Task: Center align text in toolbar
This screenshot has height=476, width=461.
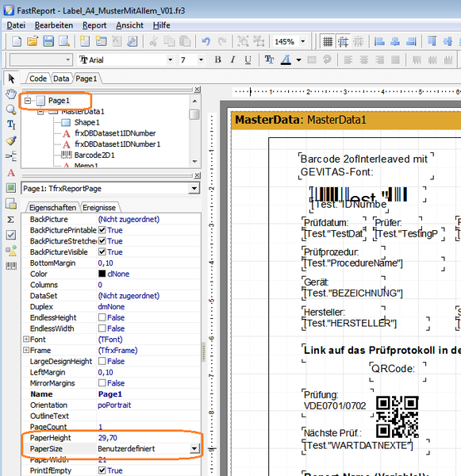Action: point(364,59)
